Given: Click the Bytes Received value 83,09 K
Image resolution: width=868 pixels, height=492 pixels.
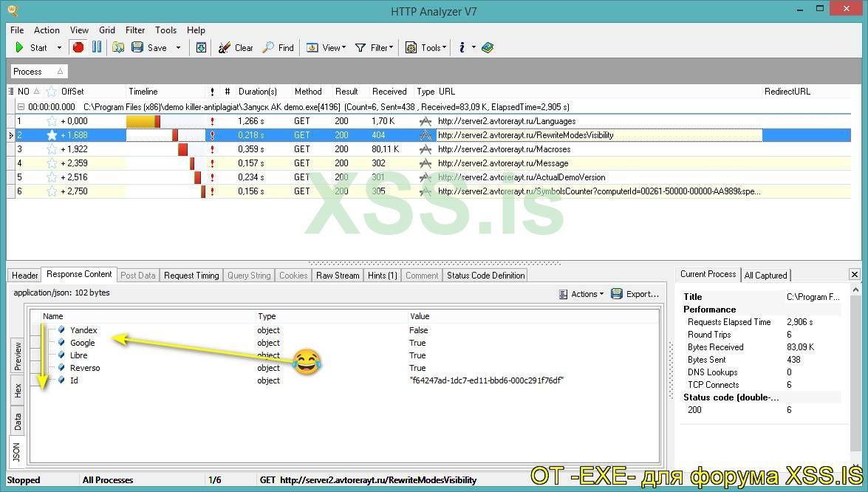Looking at the screenshot, I should point(801,347).
